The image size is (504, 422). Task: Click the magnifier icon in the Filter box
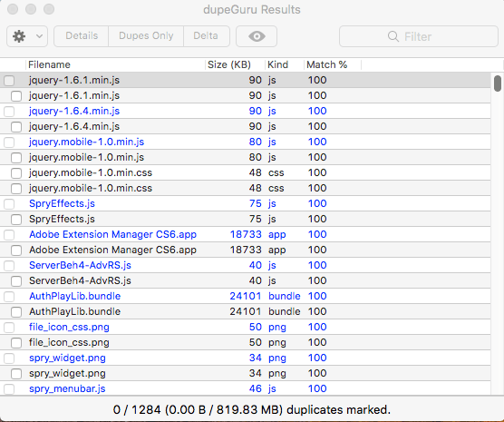click(393, 36)
